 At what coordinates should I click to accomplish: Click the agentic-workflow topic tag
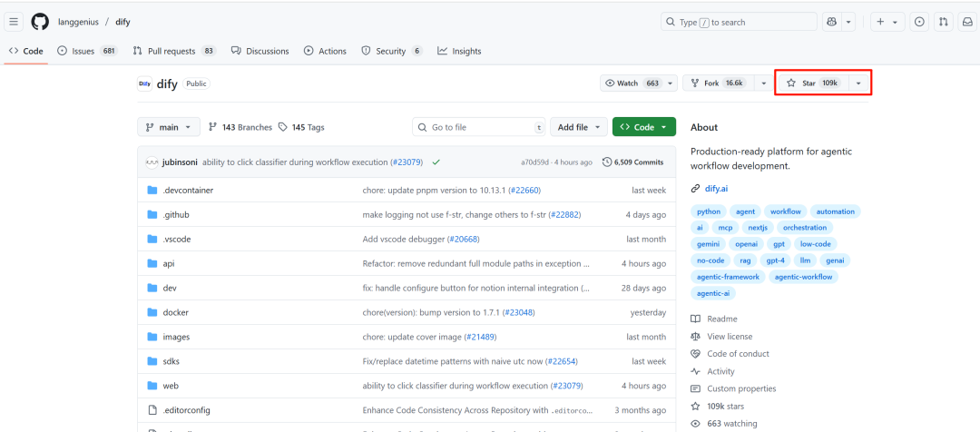[804, 276]
